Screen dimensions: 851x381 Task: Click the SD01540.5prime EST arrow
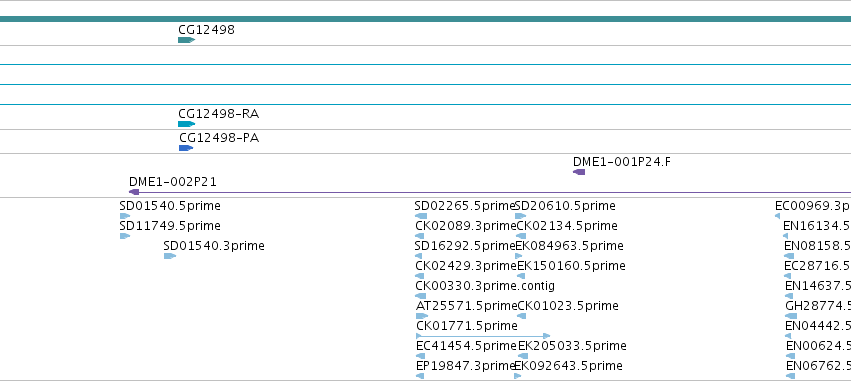(125, 216)
